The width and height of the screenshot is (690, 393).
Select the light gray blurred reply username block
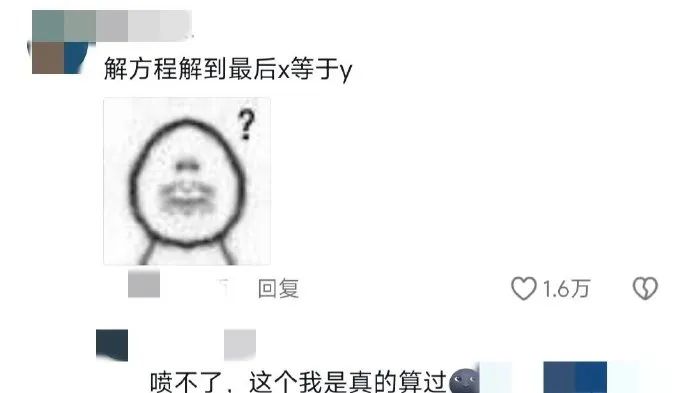point(240,345)
